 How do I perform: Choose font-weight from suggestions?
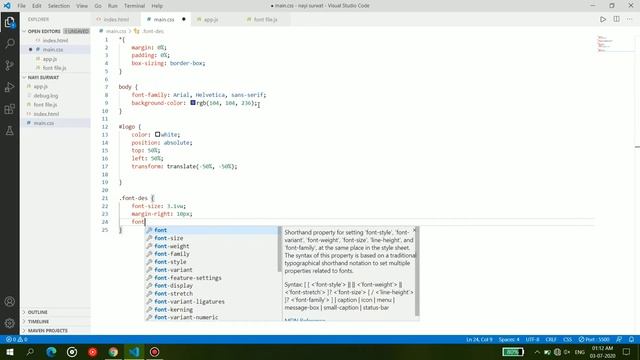212,246
